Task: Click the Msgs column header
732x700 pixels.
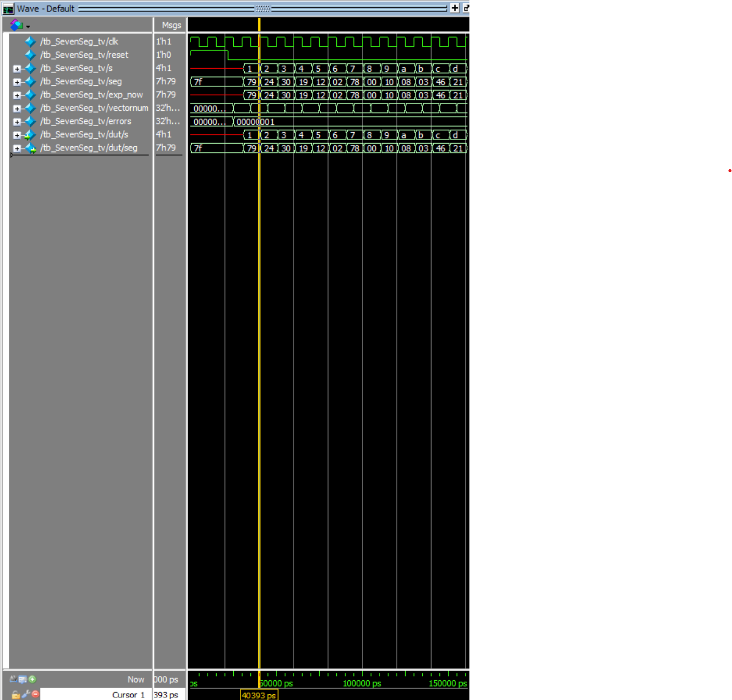Action: [171, 24]
